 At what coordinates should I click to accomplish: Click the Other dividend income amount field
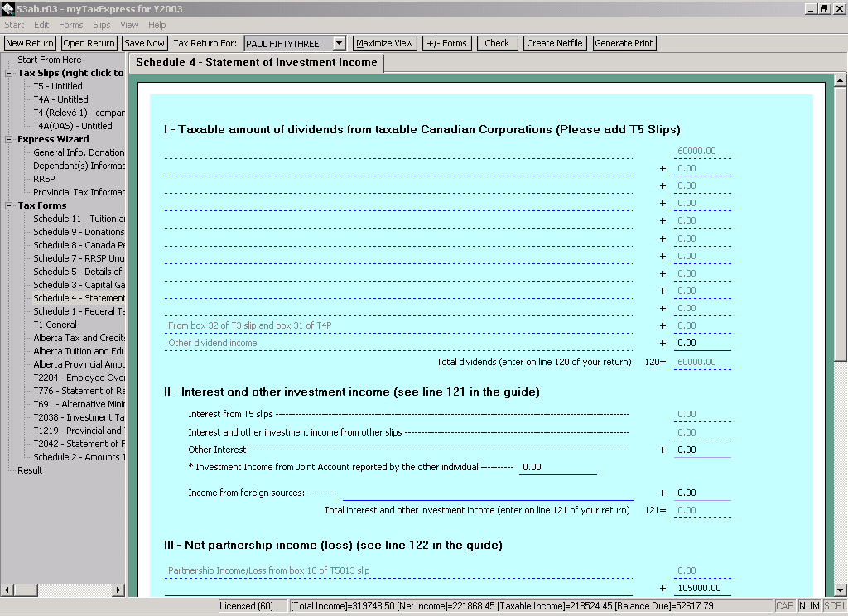click(701, 343)
